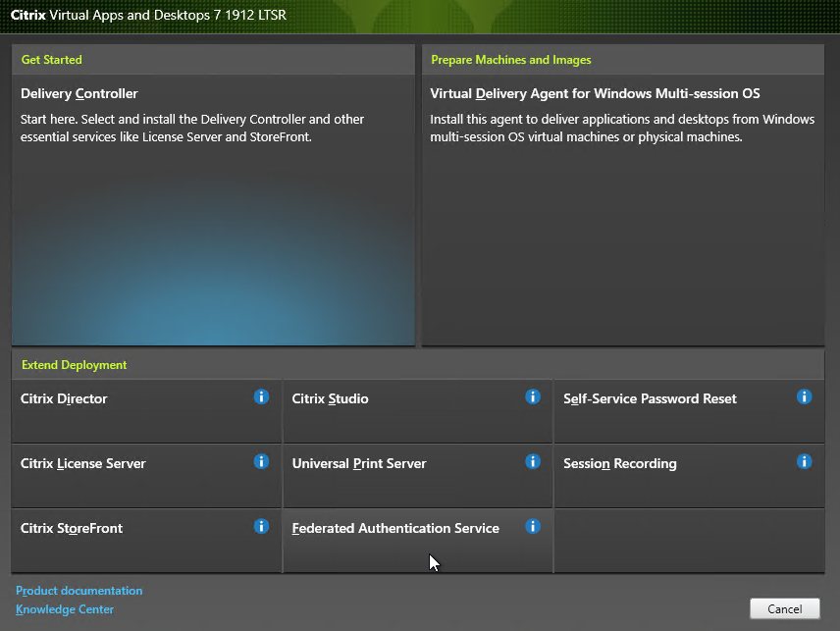Select Universal Print Server option

[x=359, y=464]
